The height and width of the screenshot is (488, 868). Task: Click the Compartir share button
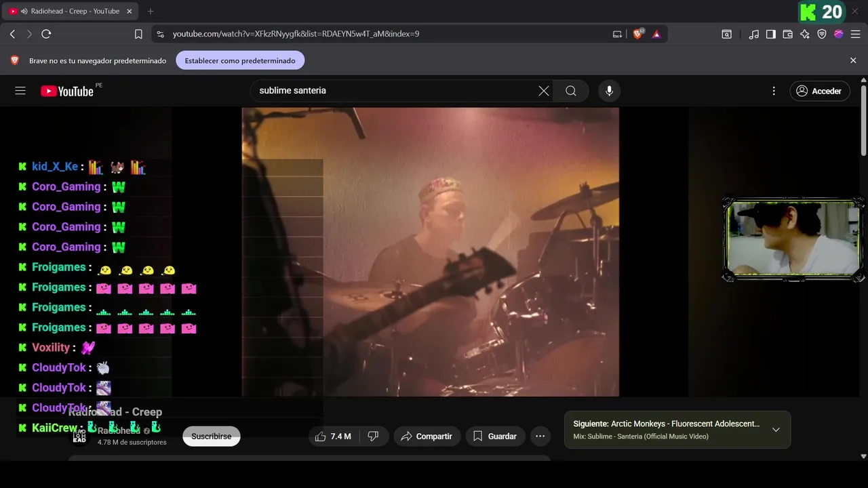[x=427, y=436]
